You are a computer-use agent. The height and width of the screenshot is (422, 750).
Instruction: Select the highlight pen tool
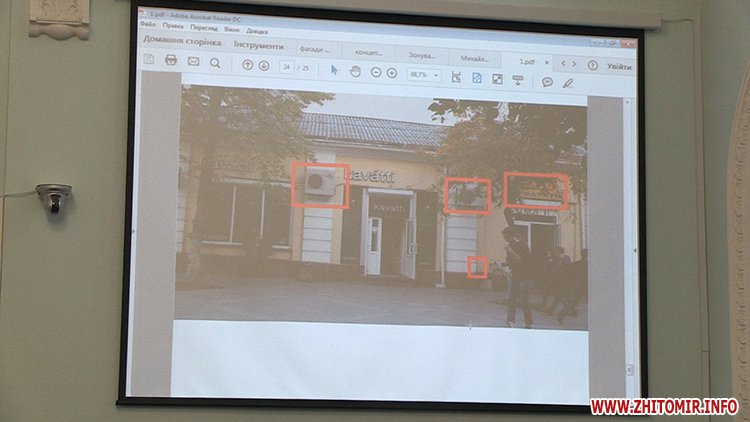pyautogui.click(x=568, y=82)
